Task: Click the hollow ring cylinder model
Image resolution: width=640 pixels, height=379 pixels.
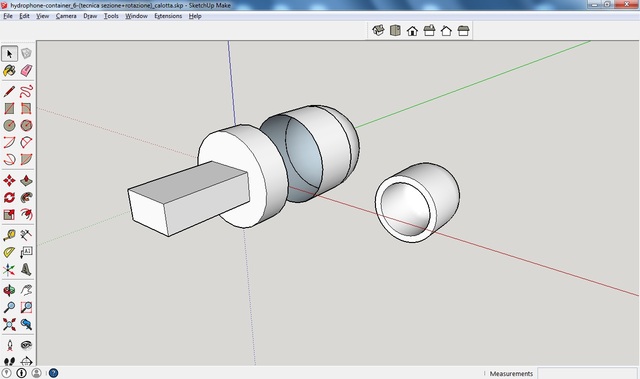Action: click(x=418, y=202)
